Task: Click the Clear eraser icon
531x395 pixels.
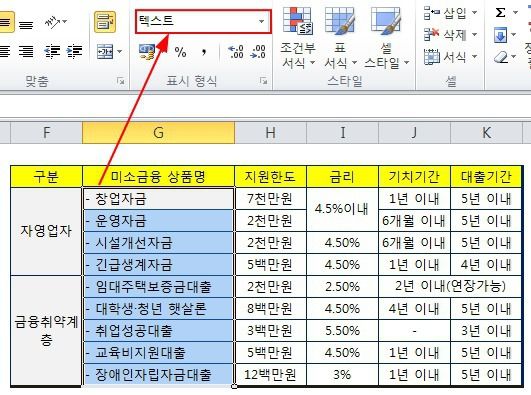Action: 501,57
